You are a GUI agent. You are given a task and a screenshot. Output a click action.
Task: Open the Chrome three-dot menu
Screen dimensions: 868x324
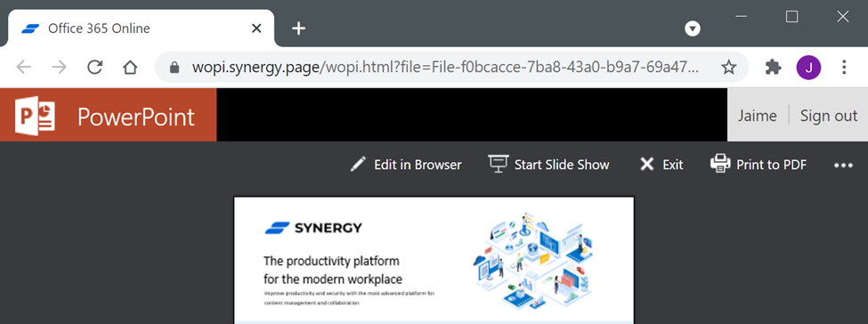point(844,68)
